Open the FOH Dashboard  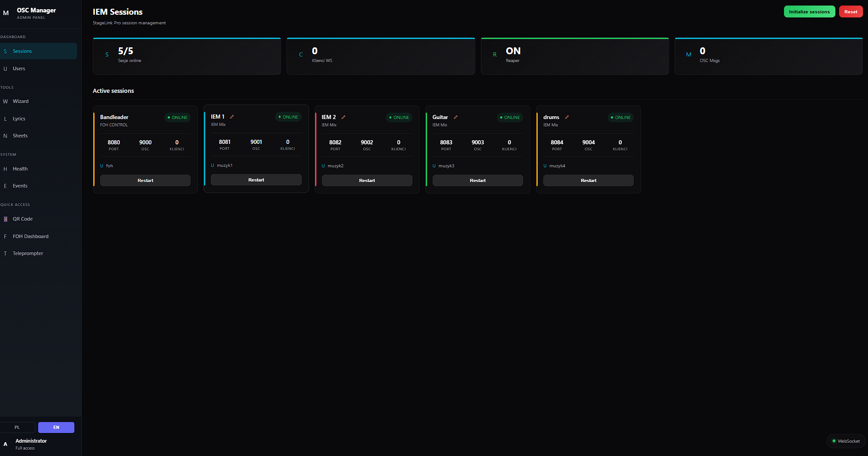click(30, 236)
